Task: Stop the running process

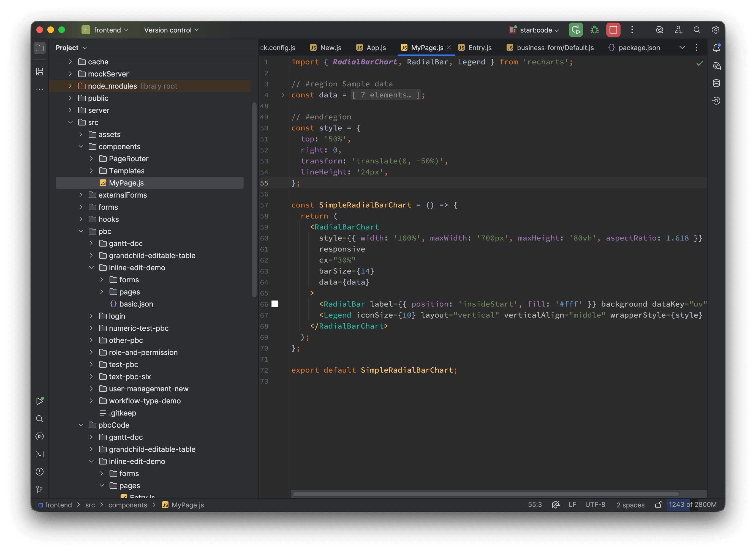Action: [x=613, y=30]
